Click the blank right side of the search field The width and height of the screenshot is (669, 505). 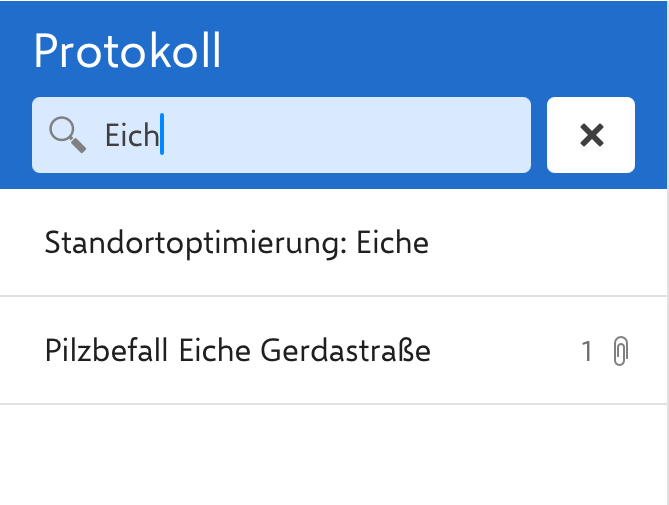coord(400,135)
